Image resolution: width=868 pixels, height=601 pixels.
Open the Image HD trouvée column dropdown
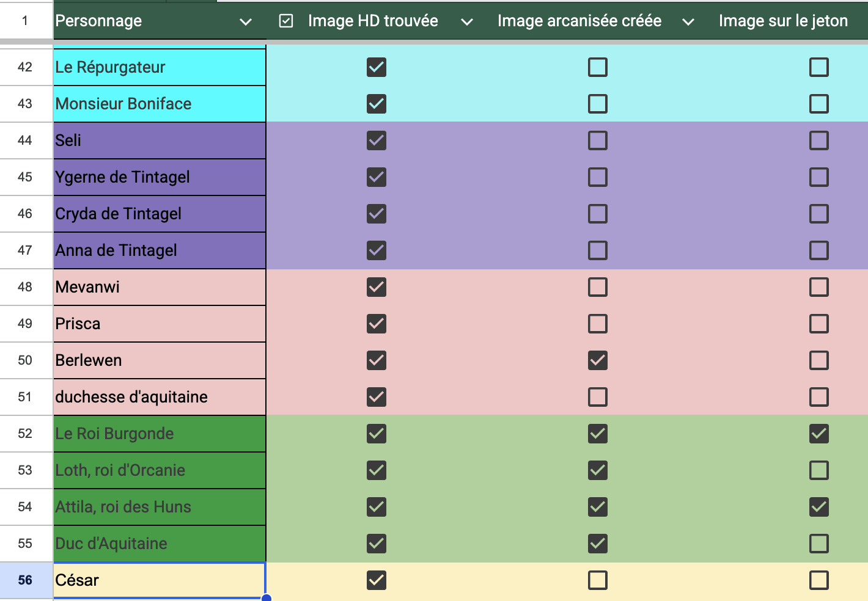pos(467,22)
